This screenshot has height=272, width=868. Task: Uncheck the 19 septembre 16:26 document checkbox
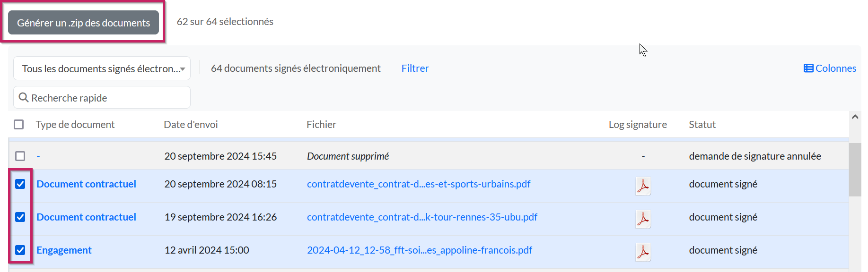20,217
